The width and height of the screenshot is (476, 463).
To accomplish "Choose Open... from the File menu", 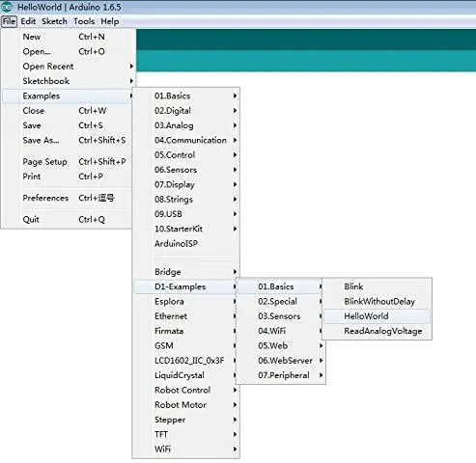I will tap(68, 51).
